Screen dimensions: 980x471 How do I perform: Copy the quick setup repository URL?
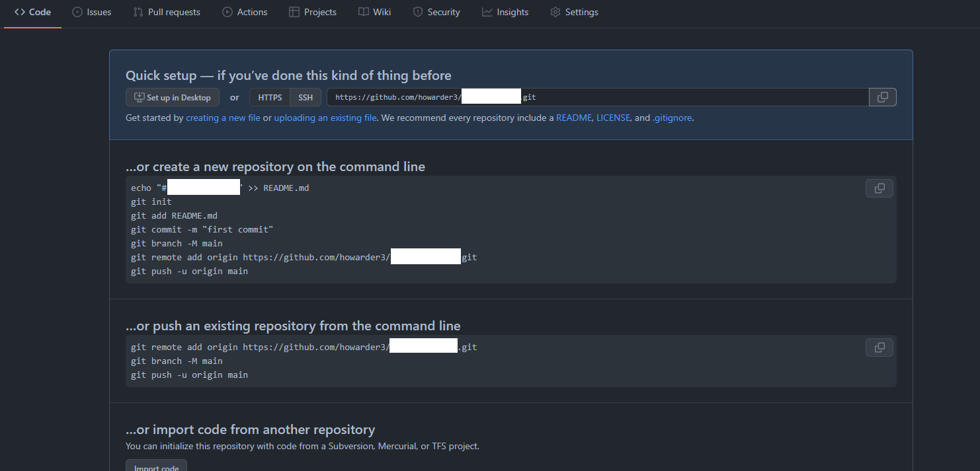(882, 97)
